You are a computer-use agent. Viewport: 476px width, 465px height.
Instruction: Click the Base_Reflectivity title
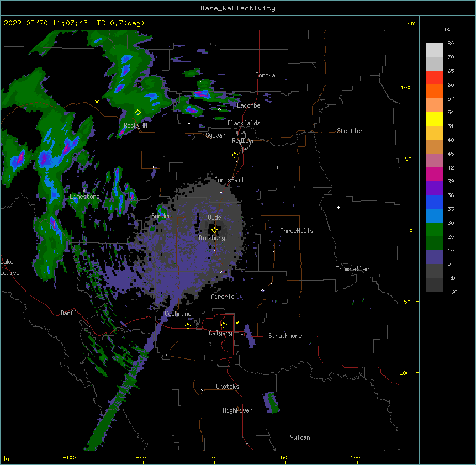(x=238, y=8)
